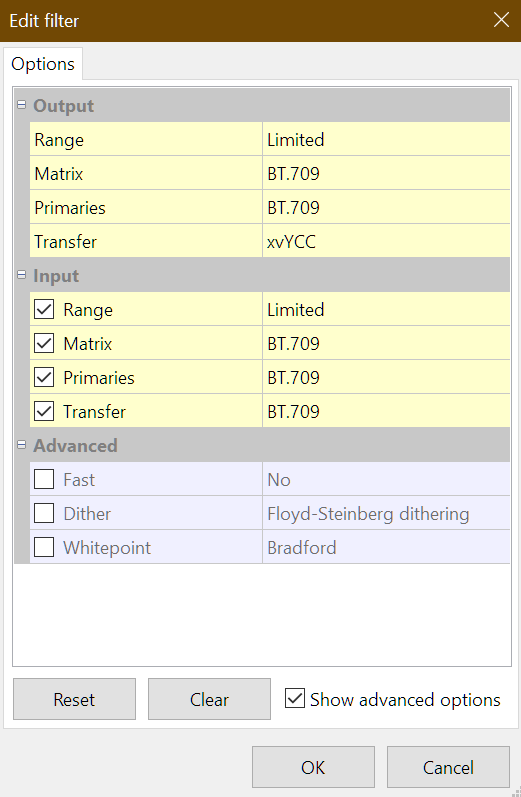Click the Reset button

coord(74,699)
